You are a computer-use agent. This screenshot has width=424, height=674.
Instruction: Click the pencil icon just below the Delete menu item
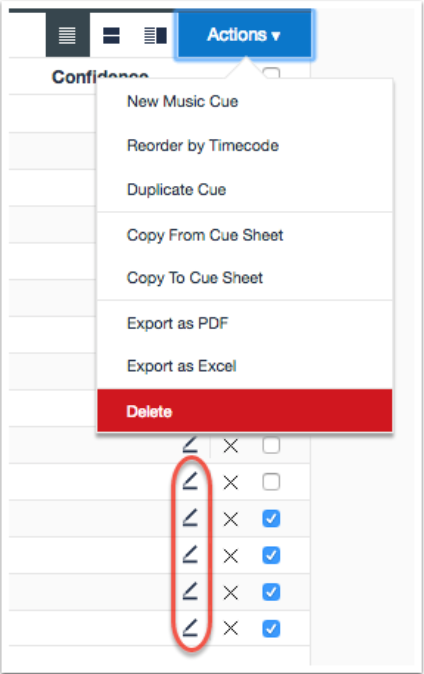coord(190,445)
